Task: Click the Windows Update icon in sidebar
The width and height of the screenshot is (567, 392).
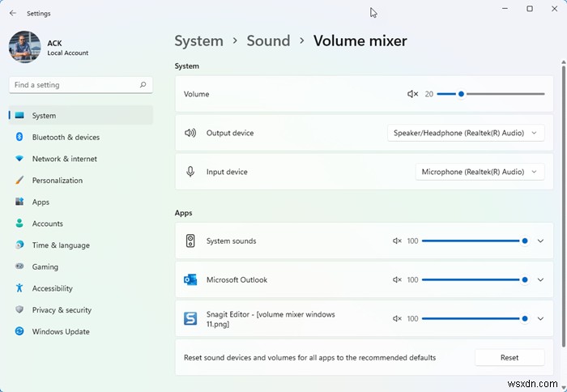Action: [x=19, y=331]
